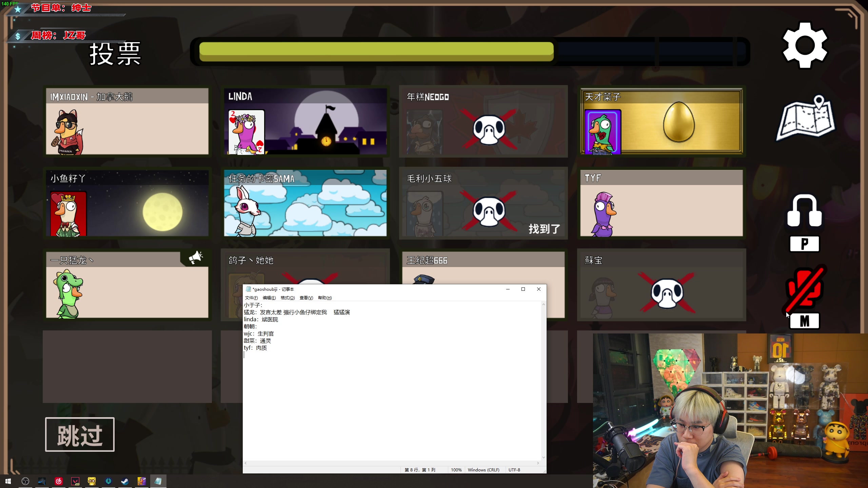Open the 格式(O) menu in Notepad
868x488 pixels.
[288, 298]
